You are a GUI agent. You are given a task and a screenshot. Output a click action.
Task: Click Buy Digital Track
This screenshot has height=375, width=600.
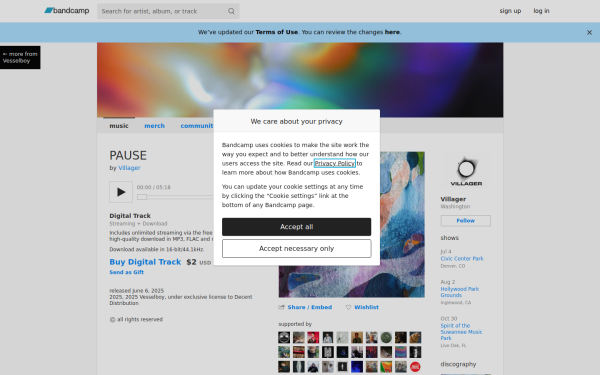[x=145, y=262]
